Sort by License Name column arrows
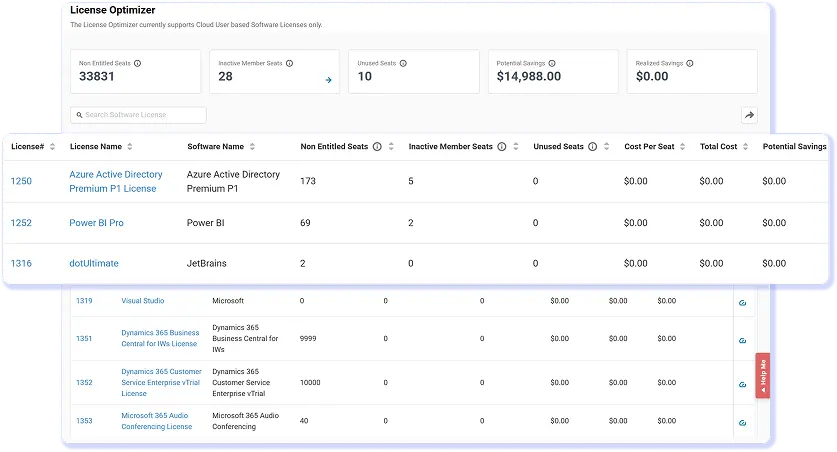The height and width of the screenshot is (452, 837). [x=130, y=147]
